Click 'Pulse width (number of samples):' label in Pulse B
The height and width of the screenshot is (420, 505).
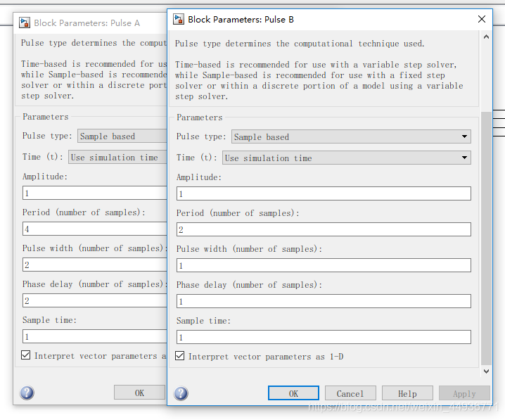coord(249,249)
